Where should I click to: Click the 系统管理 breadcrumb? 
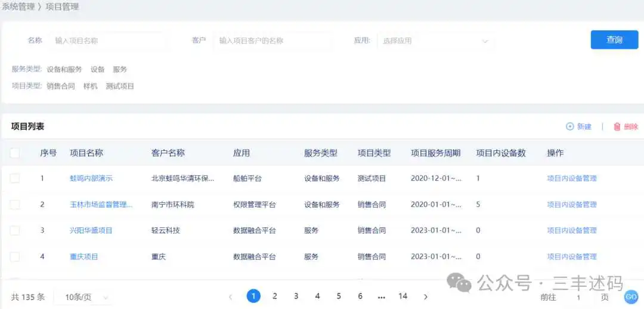pos(18,7)
